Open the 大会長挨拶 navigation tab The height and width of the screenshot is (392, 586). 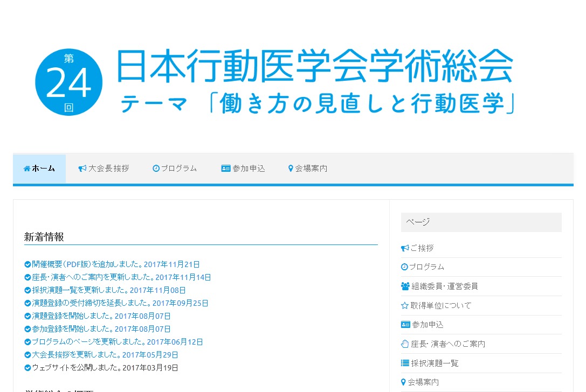point(104,169)
